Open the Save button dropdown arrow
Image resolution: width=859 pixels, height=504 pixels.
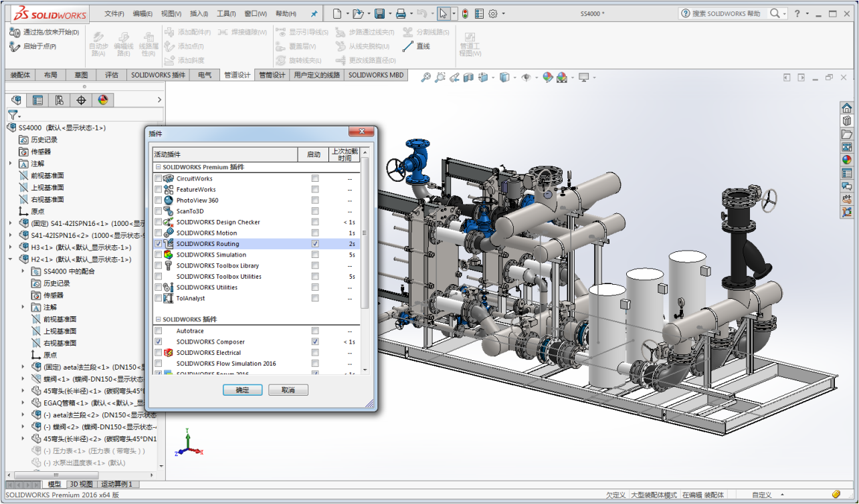[389, 13]
